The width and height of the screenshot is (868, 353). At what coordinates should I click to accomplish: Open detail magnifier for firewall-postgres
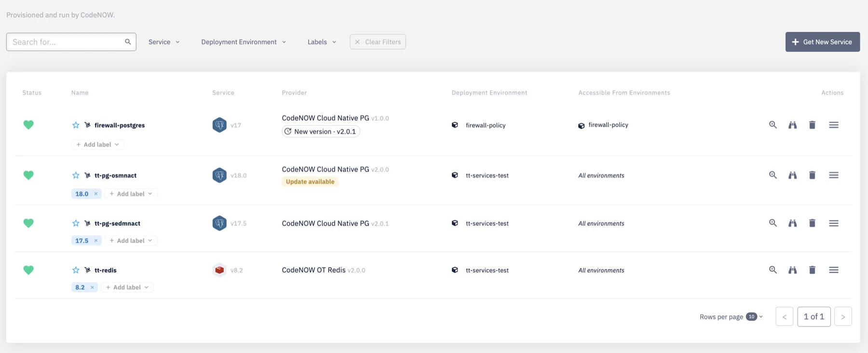point(773,125)
